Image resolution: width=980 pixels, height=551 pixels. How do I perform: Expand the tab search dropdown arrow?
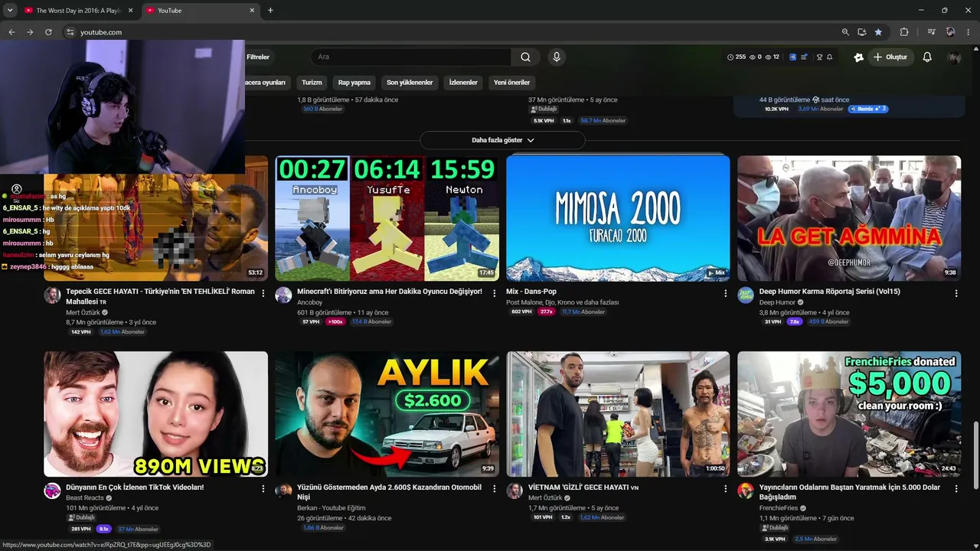click(10, 11)
